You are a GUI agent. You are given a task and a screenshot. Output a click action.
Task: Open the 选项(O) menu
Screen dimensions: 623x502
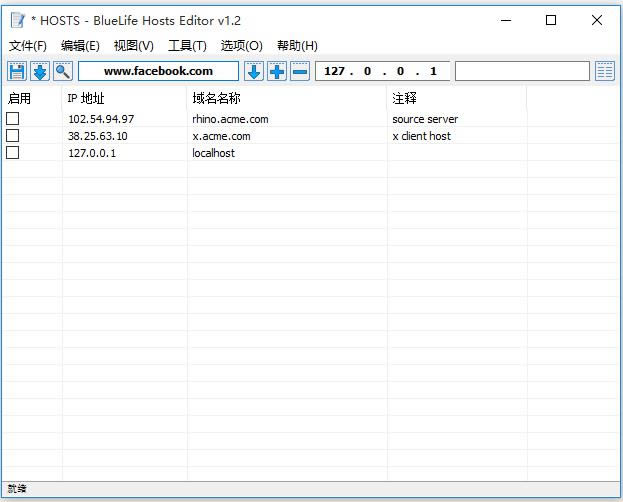[x=242, y=46]
